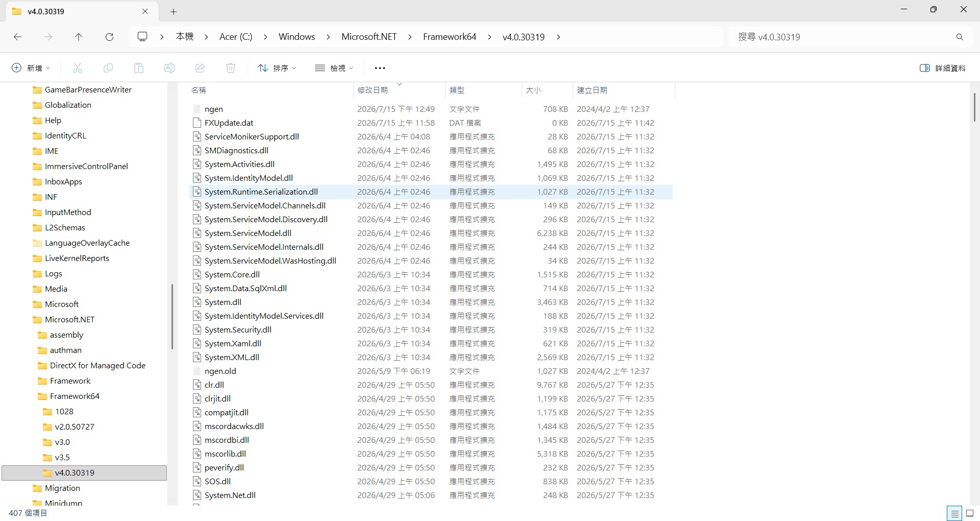This screenshot has width=980, height=521.
Task: Click the Cut scissors icon in toolbar
Action: pyautogui.click(x=78, y=68)
